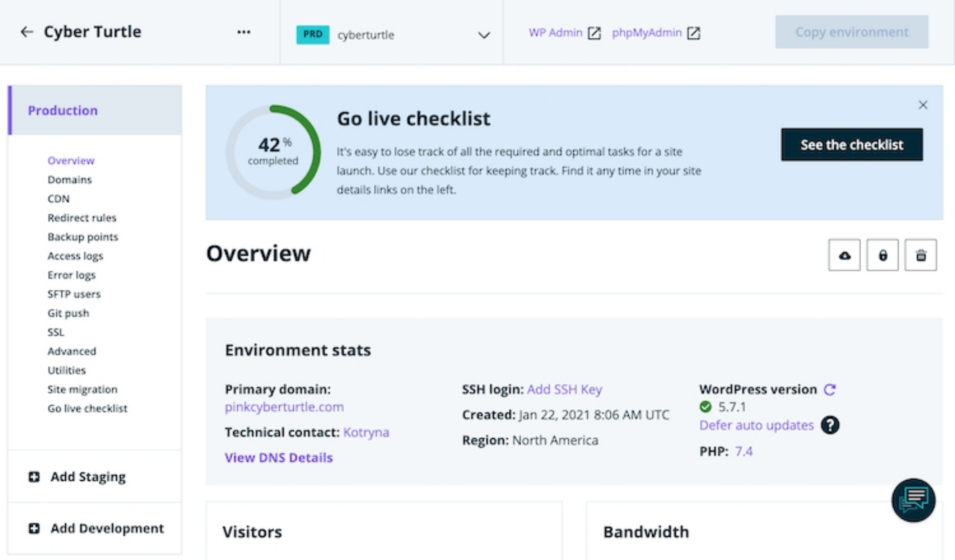Refresh WordPress version with circular arrow
Image resolution: width=955 pixels, height=560 pixels.
tap(830, 389)
